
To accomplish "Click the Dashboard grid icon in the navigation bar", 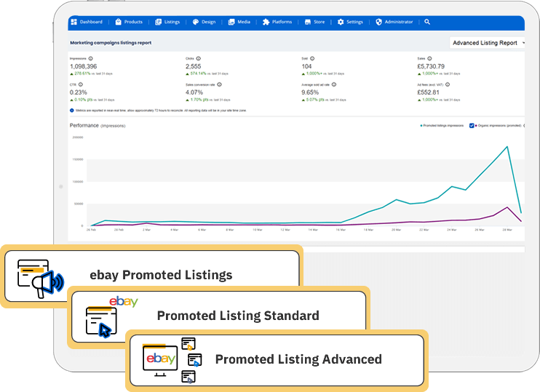I will [74, 22].
